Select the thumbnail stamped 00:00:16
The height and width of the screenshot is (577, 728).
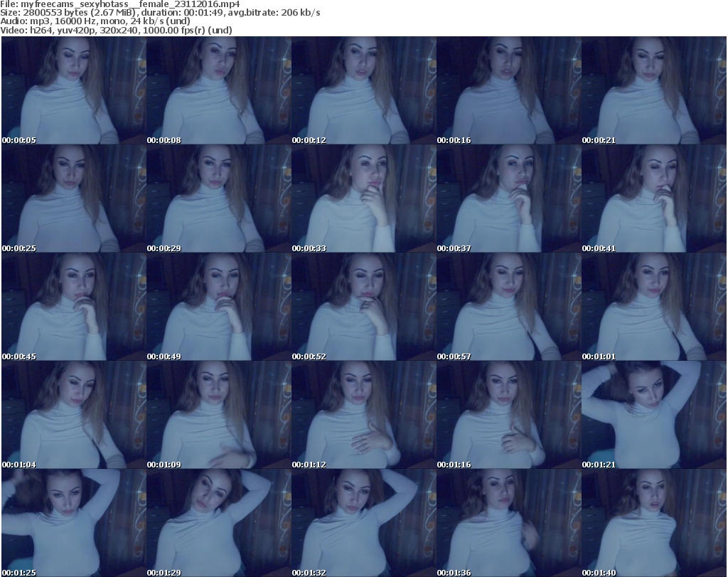click(509, 90)
